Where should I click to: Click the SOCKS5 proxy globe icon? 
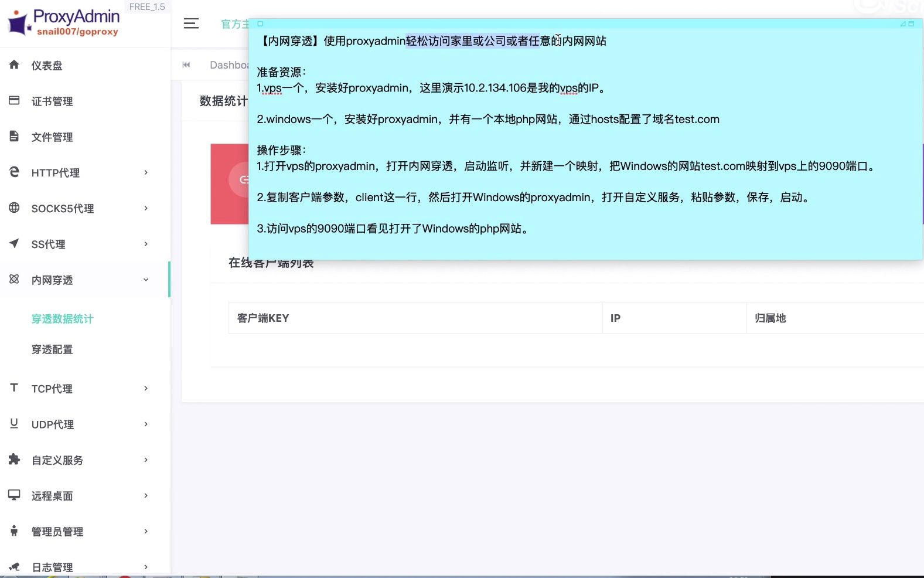(x=14, y=208)
